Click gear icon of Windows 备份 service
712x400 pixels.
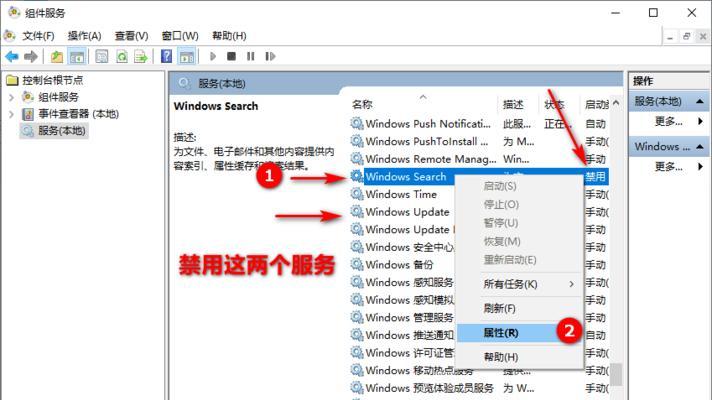pos(357,265)
